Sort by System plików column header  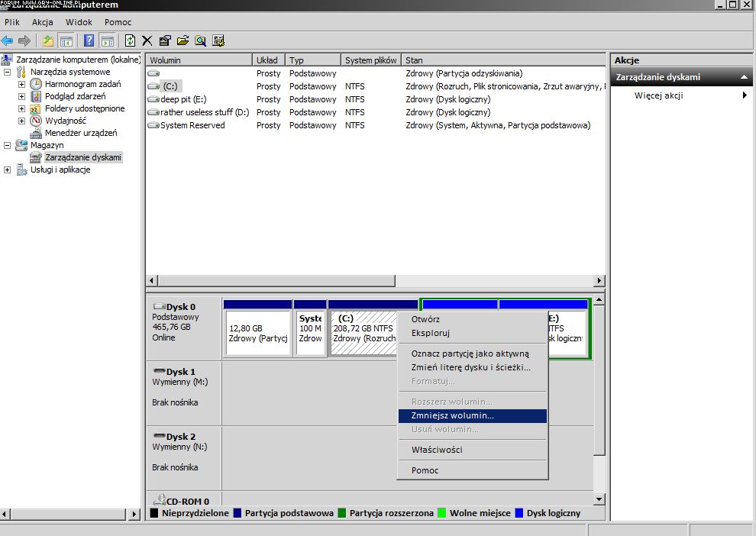click(371, 60)
